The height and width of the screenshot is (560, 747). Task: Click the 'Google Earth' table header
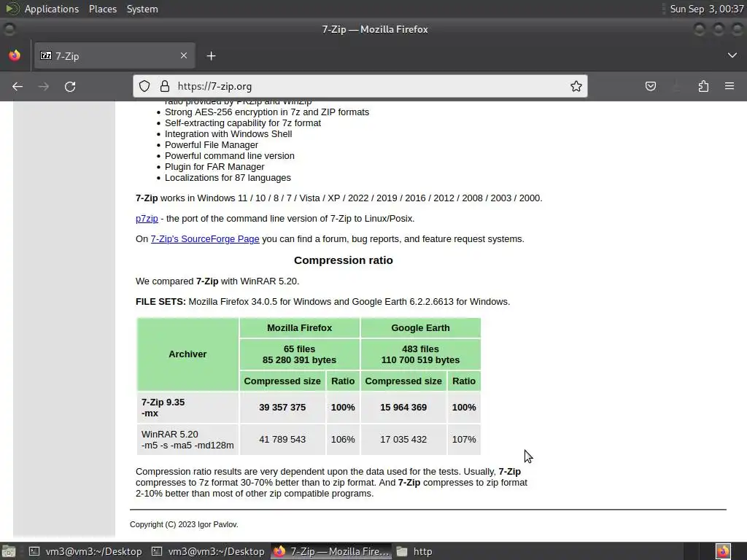[x=421, y=327]
